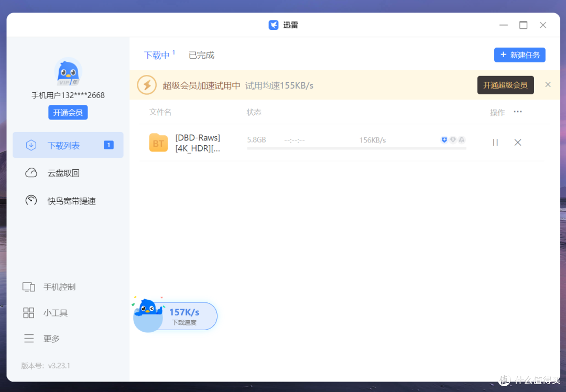
Task: Open the three-dot more operations menu
Action: (518, 112)
